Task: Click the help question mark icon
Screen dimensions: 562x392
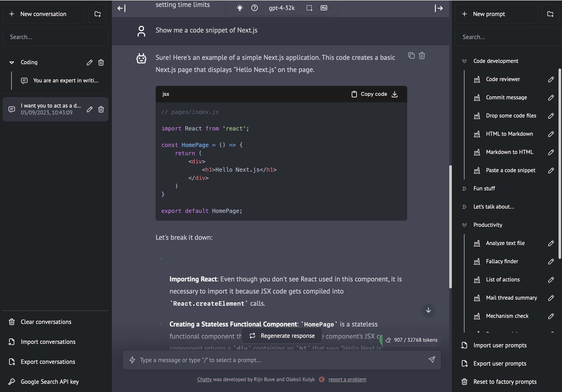Action: (x=254, y=8)
